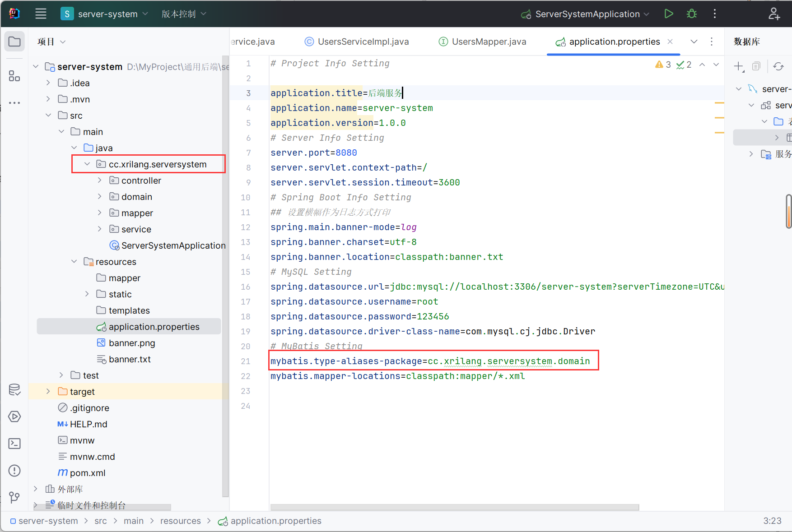Screen dimensions: 792x532
Task: Expand the 外部库 external libraries node
Action: (36, 489)
